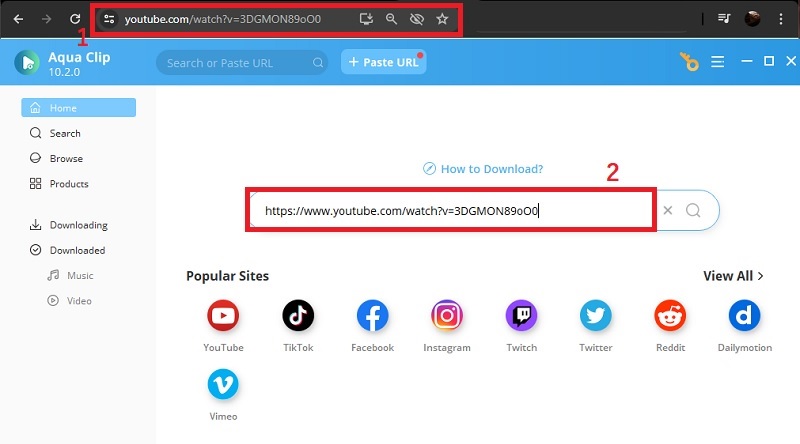Click the top search magnifier icon
Screen dimensions: 800x444
(x=317, y=62)
